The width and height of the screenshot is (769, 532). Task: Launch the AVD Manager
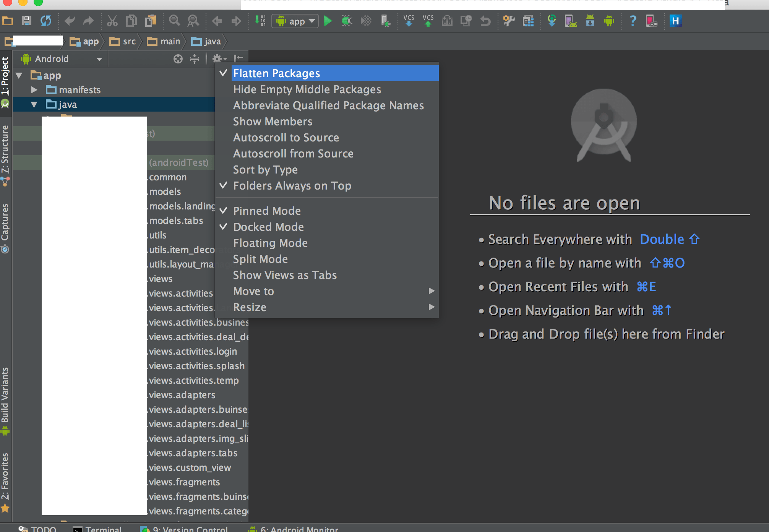point(571,21)
